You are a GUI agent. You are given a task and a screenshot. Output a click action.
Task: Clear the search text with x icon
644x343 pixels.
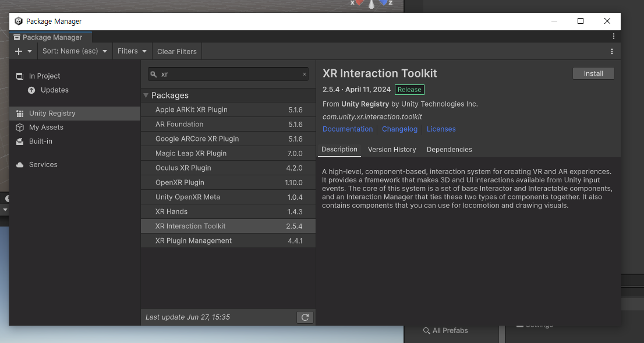point(305,75)
